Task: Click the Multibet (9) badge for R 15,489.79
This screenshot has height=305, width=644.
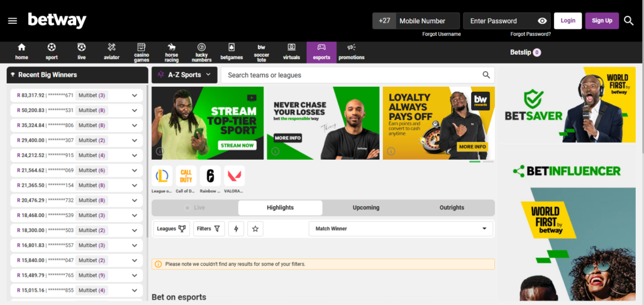Action: [92, 275]
